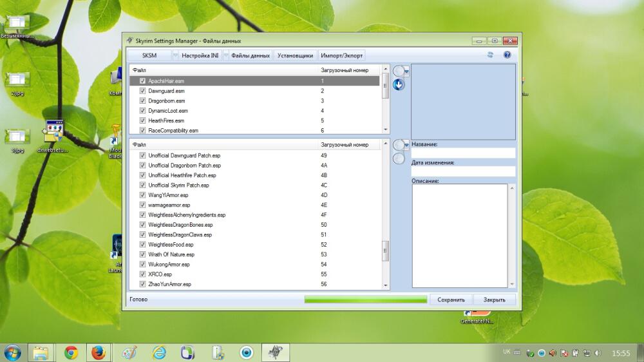Uncheck ApachiiHair.esm checkbox
Screen dimensions: 644x362
pyautogui.click(x=142, y=81)
